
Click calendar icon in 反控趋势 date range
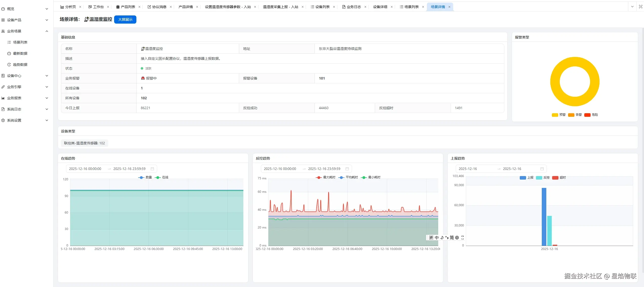(347, 169)
